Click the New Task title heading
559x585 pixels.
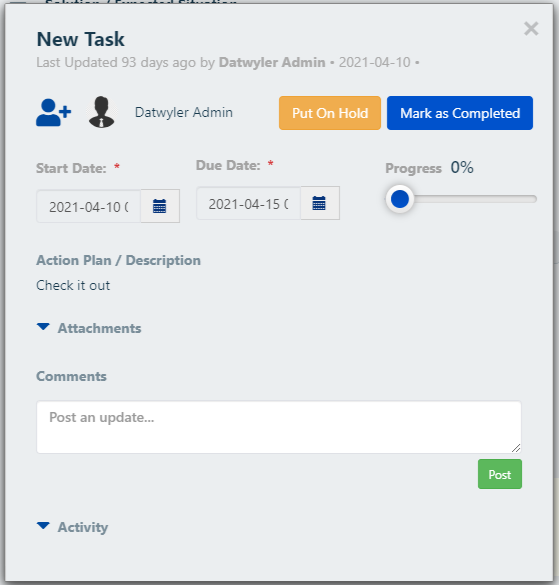[81, 39]
